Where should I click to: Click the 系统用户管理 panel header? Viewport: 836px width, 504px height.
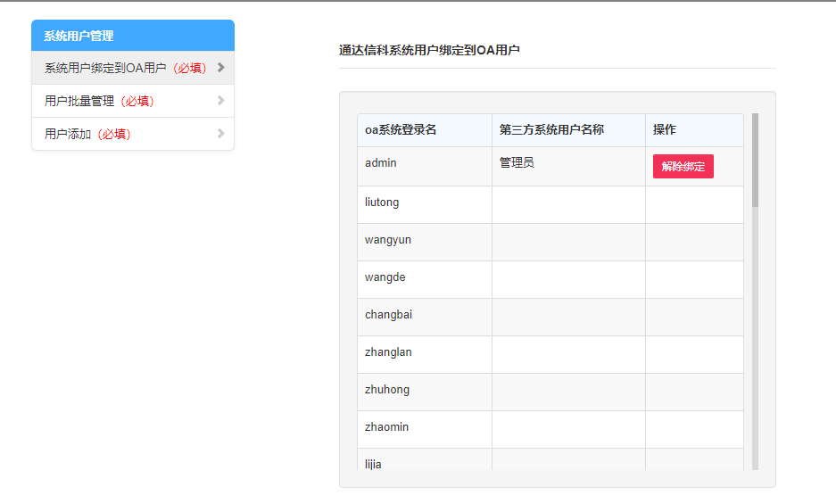[x=133, y=36]
